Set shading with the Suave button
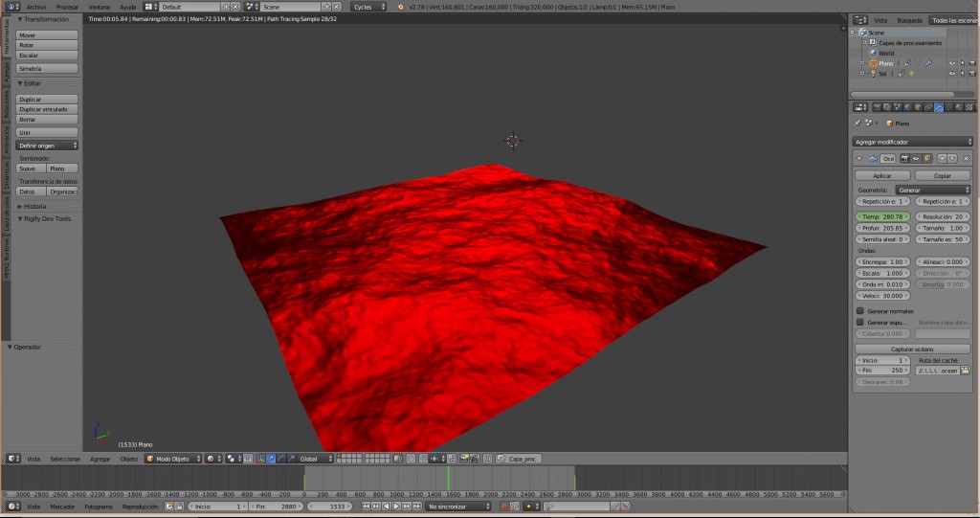The height and width of the screenshot is (518, 980). click(x=31, y=169)
